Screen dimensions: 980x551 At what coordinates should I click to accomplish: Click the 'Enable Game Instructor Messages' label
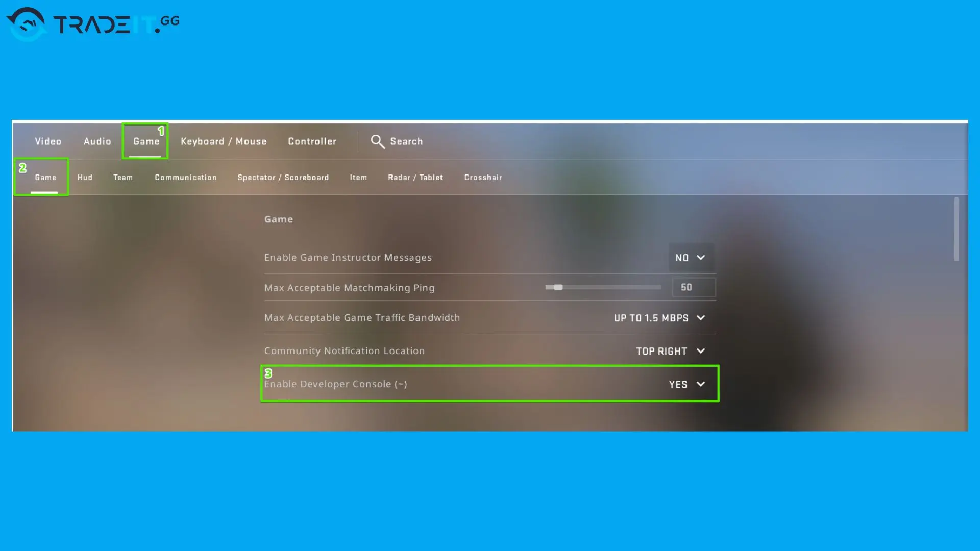[348, 258]
